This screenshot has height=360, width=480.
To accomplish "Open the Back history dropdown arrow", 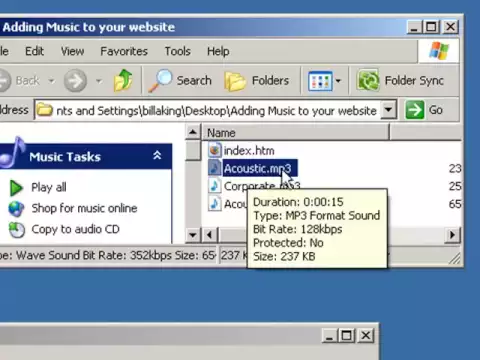I will tap(51, 81).
